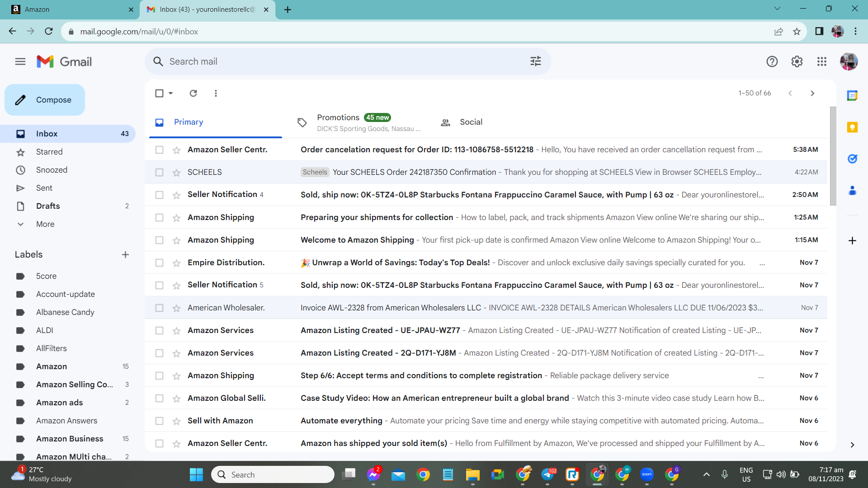Open the three-dot More options menu above inbox
Image resolution: width=868 pixels, height=488 pixels.
pyautogui.click(x=216, y=93)
